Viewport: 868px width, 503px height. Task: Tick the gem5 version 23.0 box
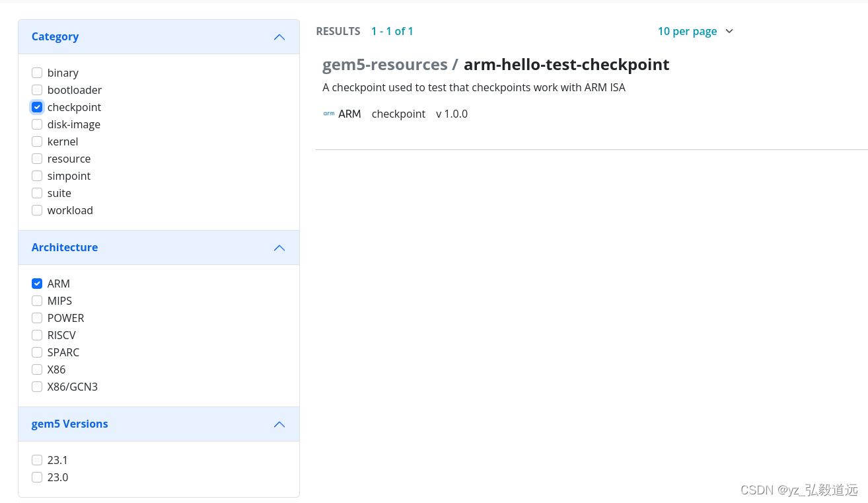(x=37, y=477)
